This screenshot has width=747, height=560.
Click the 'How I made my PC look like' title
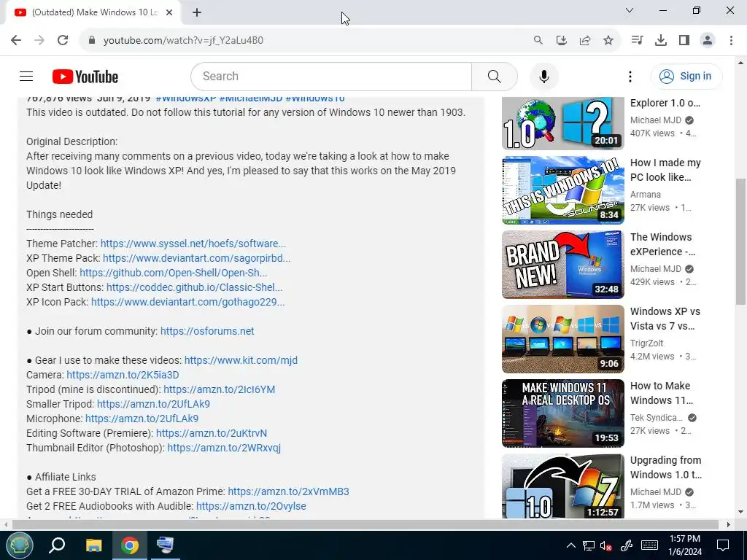tap(665, 170)
